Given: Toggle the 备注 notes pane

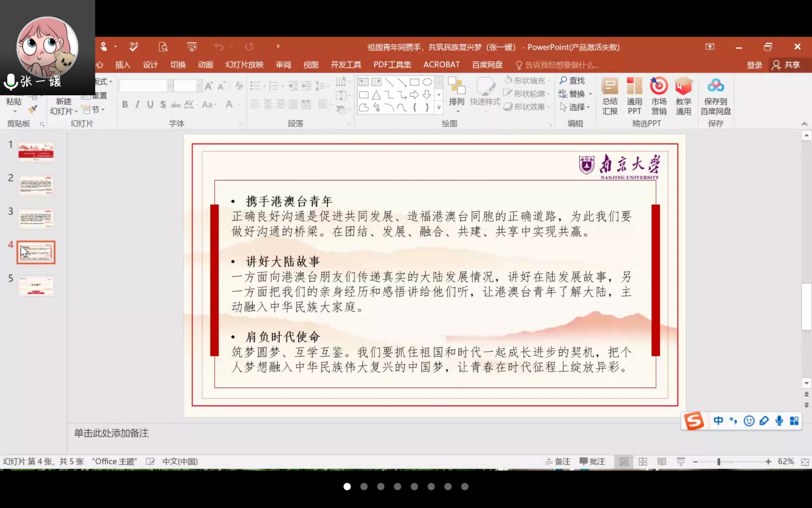Looking at the screenshot, I should coord(558,461).
